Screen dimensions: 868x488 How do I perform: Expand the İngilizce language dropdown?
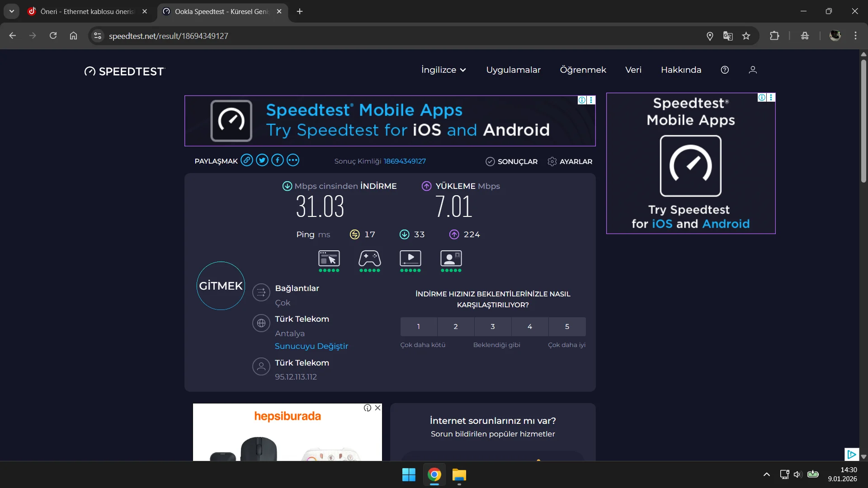point(443,70)
